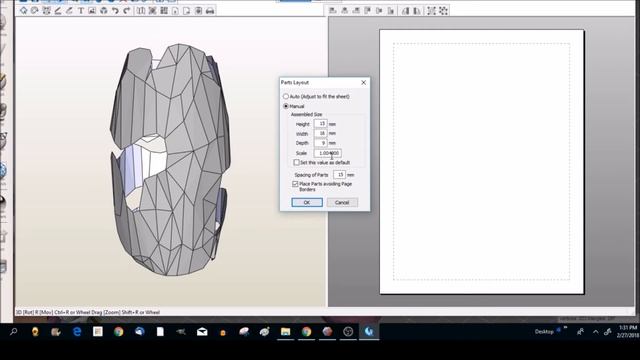Viewport: 640px width, 360px height.
Task: Click the Scale value field
Action: [x=327, y=153]
